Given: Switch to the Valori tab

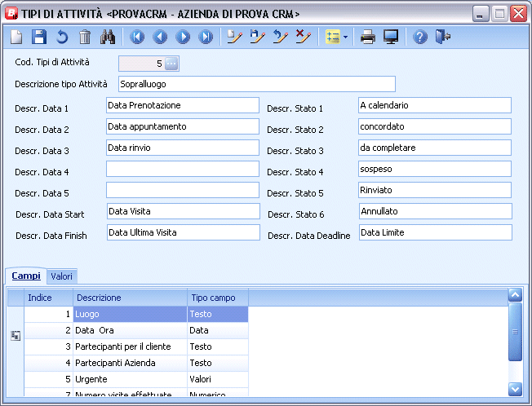Looking at the screenshot, I should [62, 276].
